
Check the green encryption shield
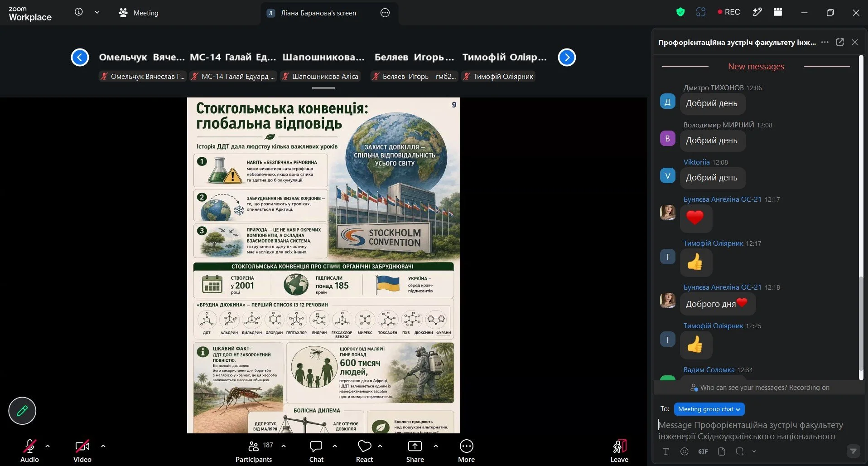680,12
